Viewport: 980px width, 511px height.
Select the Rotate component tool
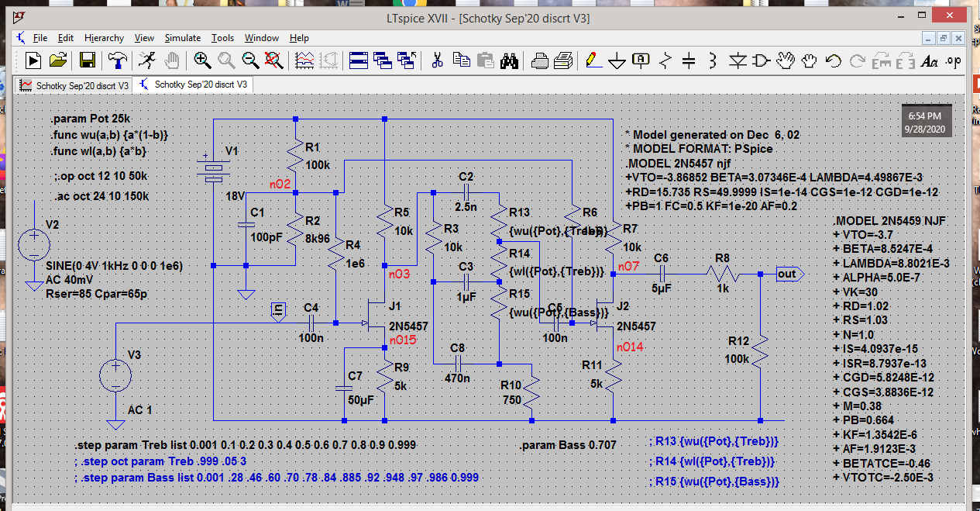(x=882, y=60)
